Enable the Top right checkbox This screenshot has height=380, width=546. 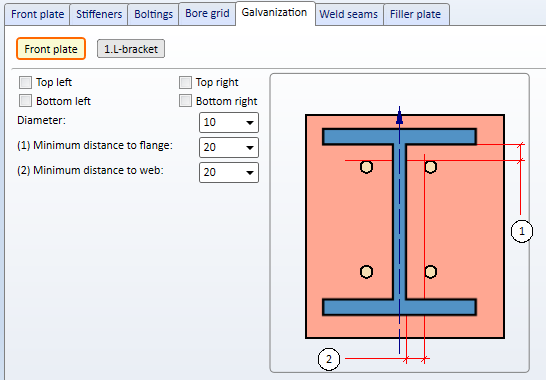coord(185,83)
